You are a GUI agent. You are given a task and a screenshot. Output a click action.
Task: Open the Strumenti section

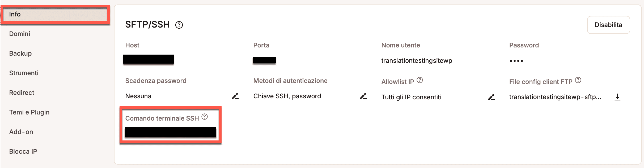24,73
